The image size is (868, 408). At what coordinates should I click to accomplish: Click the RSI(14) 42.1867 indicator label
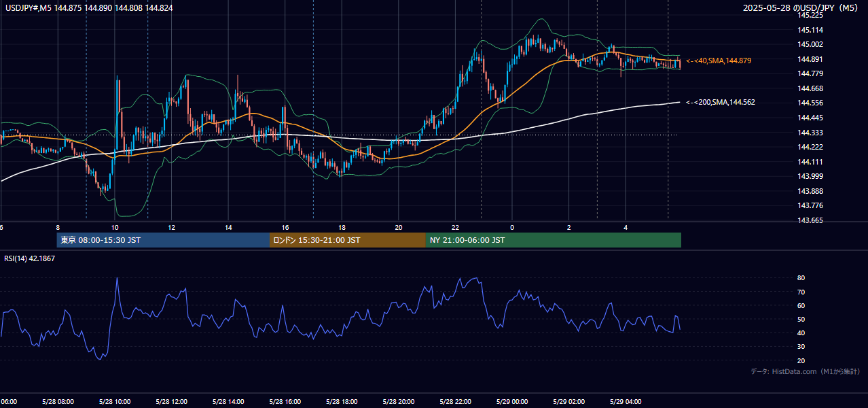coord(30,258)
